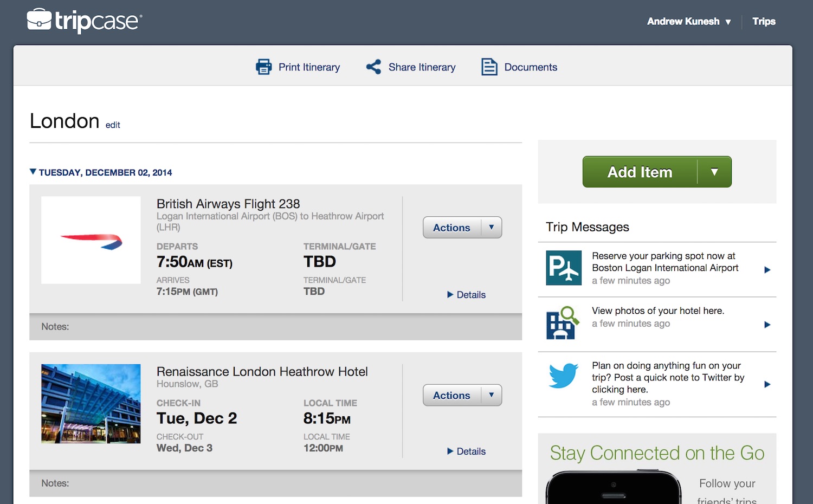The height and width of the screenshot is (504, 813).
Task: Open the airport parking message icon
Action: [x=564, y=268]
